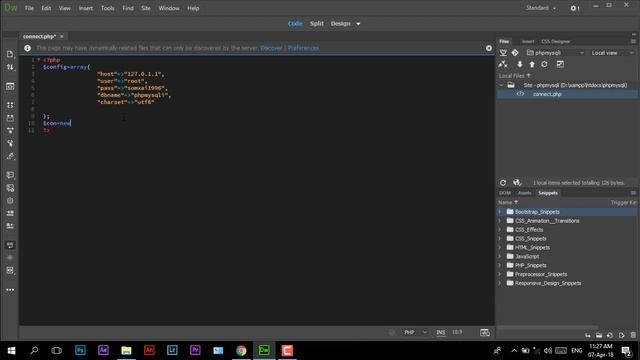Open the Standard workspace dropdown
This screenshot has width=640, height=360.
tap(541, 8)
